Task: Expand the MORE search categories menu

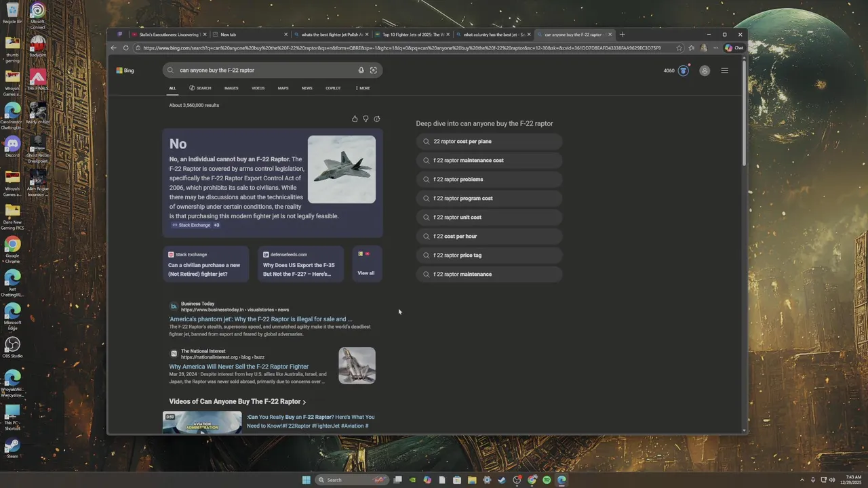Action: [363, 88]
